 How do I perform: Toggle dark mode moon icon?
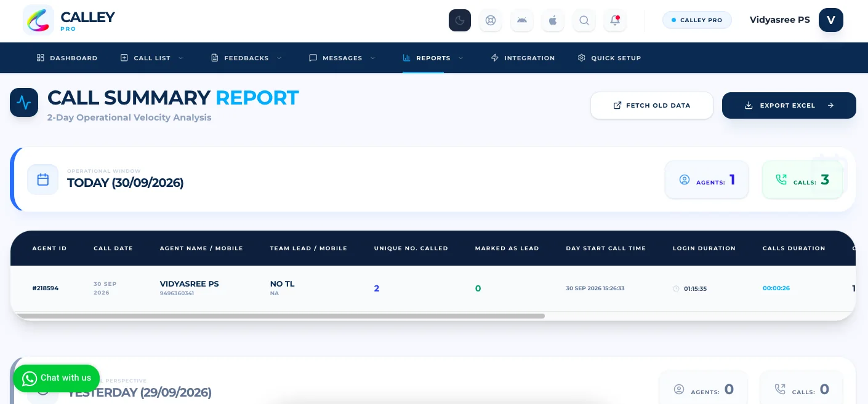click(460, 20)
